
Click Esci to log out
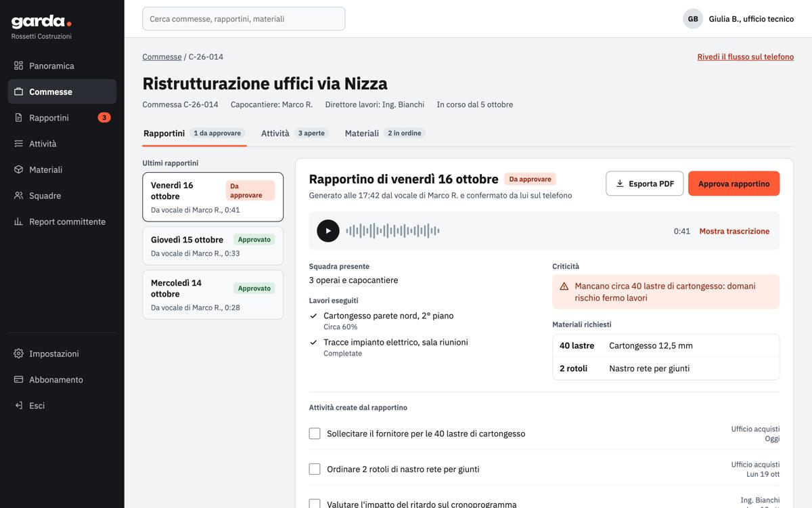click(x=62, y=406)
